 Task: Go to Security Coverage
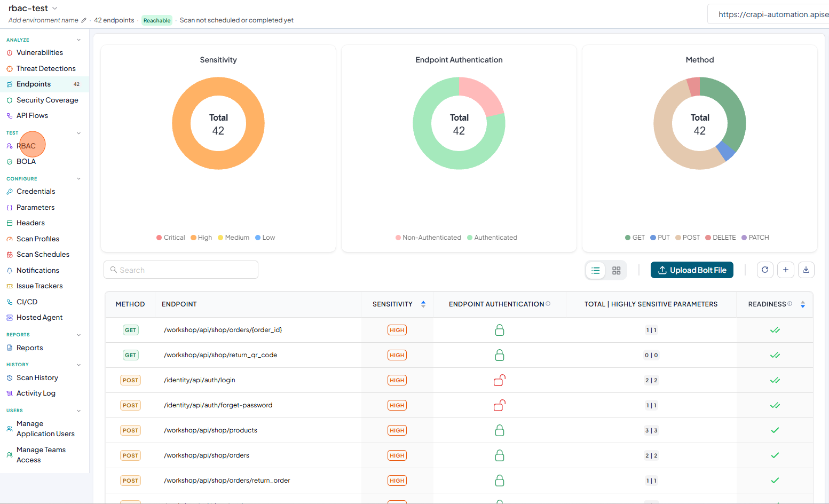point(47,100)
